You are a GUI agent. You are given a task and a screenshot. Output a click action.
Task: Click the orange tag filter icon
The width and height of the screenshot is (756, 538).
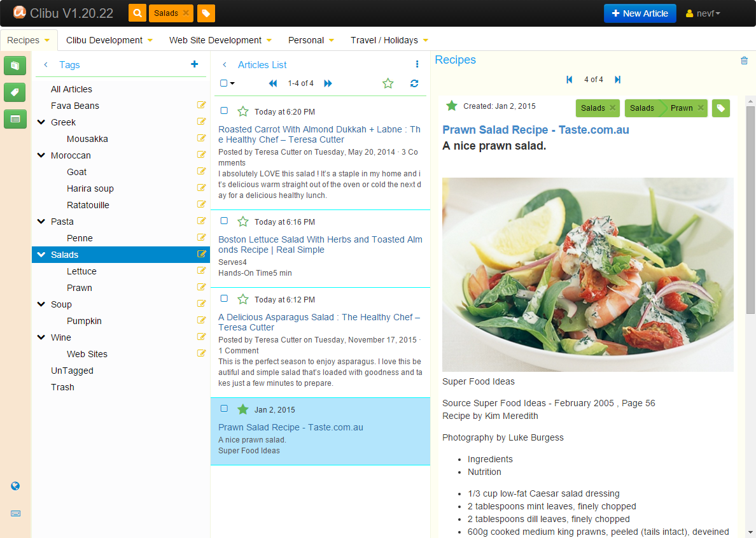[x=206, y=13]
